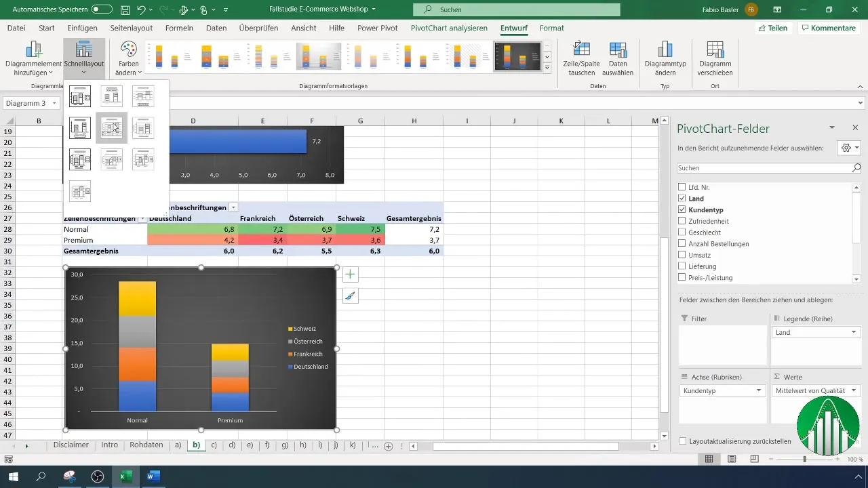Switch to the Formeln ribbon tab

[x=179, y=28]
